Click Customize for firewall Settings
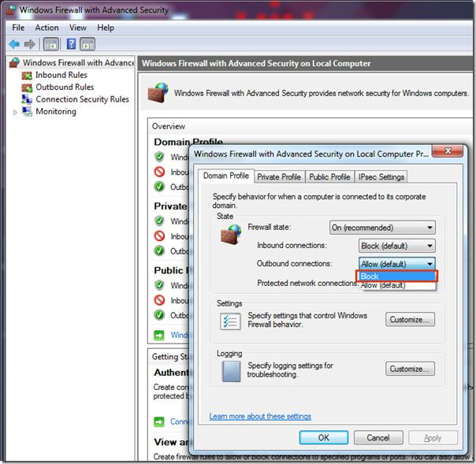476x464 pixels. click(x=410, y=320)
